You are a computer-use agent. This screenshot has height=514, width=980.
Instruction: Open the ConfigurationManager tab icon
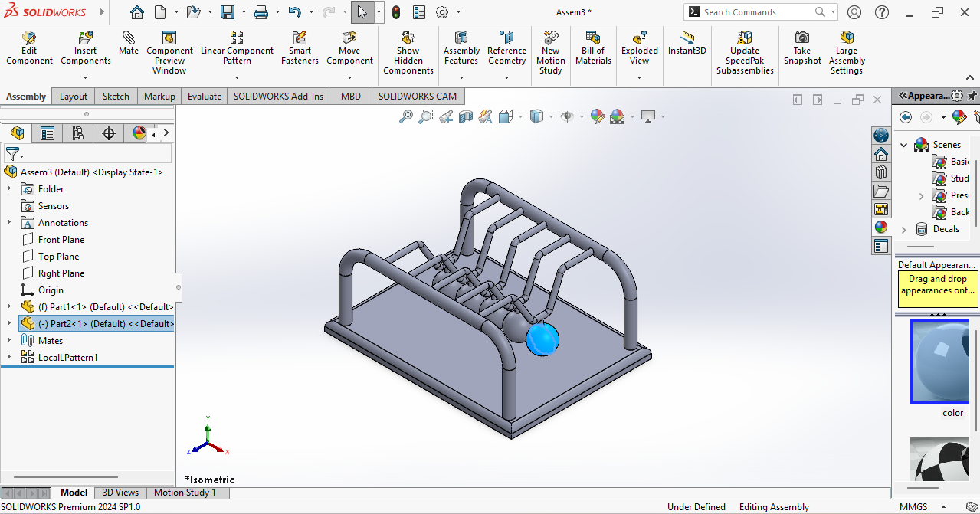tap(77, 133)
